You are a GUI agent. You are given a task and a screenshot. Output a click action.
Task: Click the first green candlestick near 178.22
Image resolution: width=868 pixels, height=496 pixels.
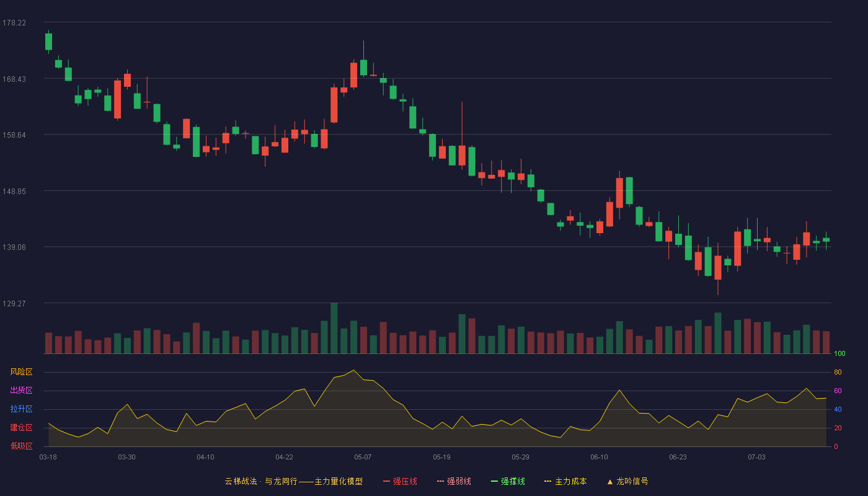(x=48, y=42)
